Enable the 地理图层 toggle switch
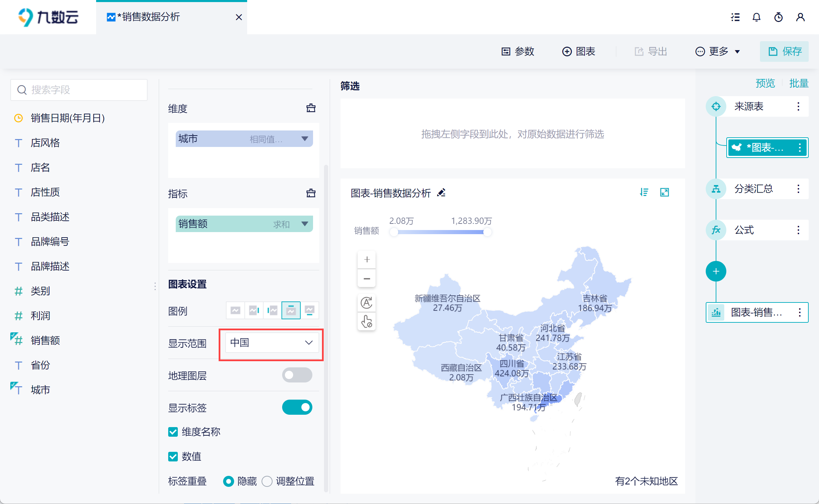The image size is (819, 504). point(297,375)
